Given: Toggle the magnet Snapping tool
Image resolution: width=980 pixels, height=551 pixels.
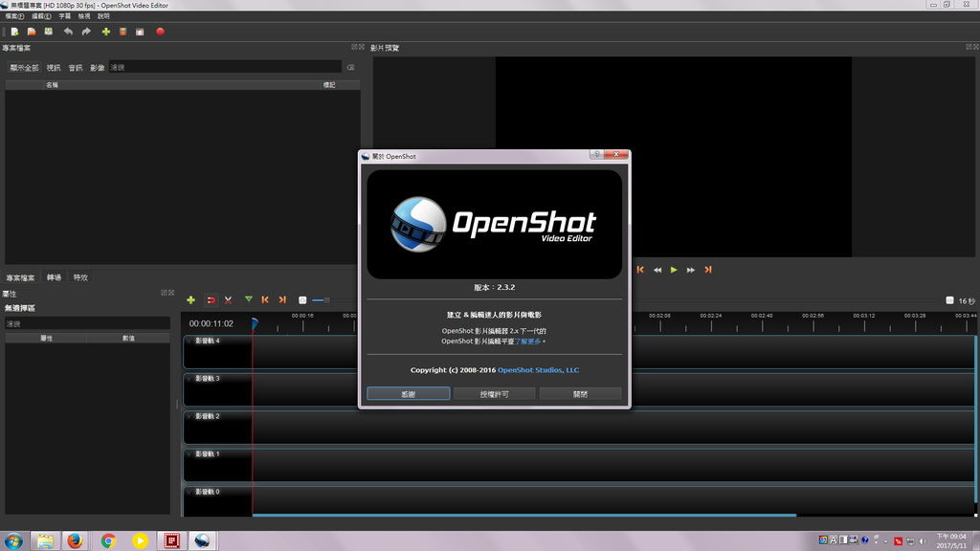Looking at the screenshot, I should click(x=211, y=300).
